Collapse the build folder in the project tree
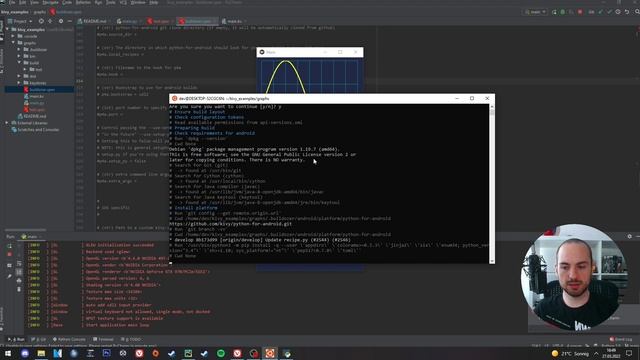 (x=19, y=62)
